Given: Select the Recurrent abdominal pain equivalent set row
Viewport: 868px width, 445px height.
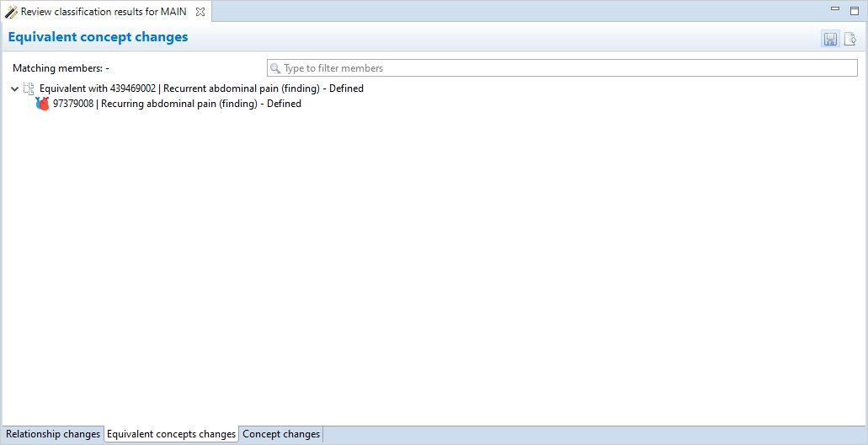Looking at the screenshot, I should tap(201, 88).
